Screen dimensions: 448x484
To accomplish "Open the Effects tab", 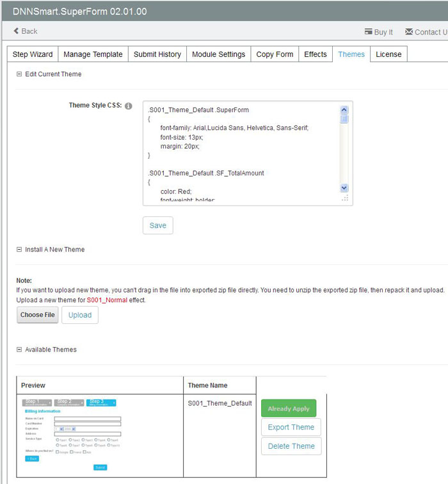I will tap(316, 54).
